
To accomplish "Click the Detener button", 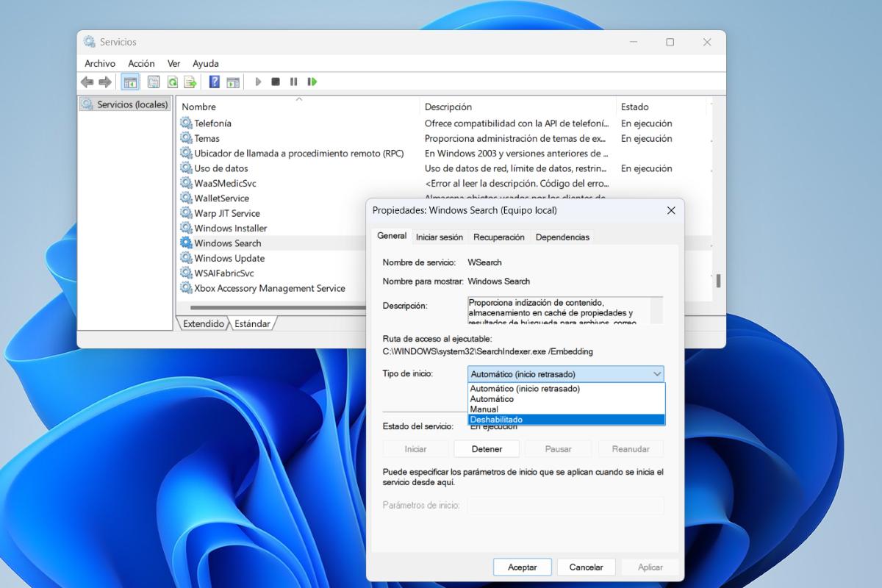I will click(x=487, y=449).
